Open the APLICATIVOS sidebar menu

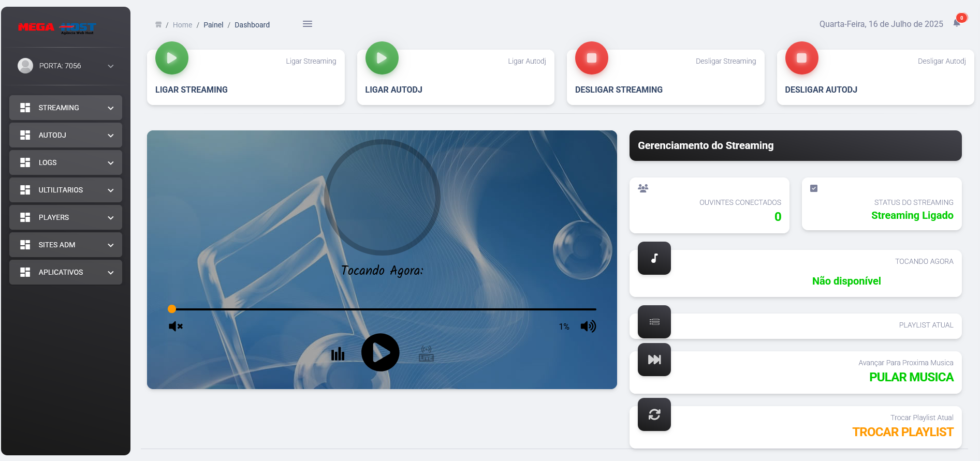coord(66,272)
